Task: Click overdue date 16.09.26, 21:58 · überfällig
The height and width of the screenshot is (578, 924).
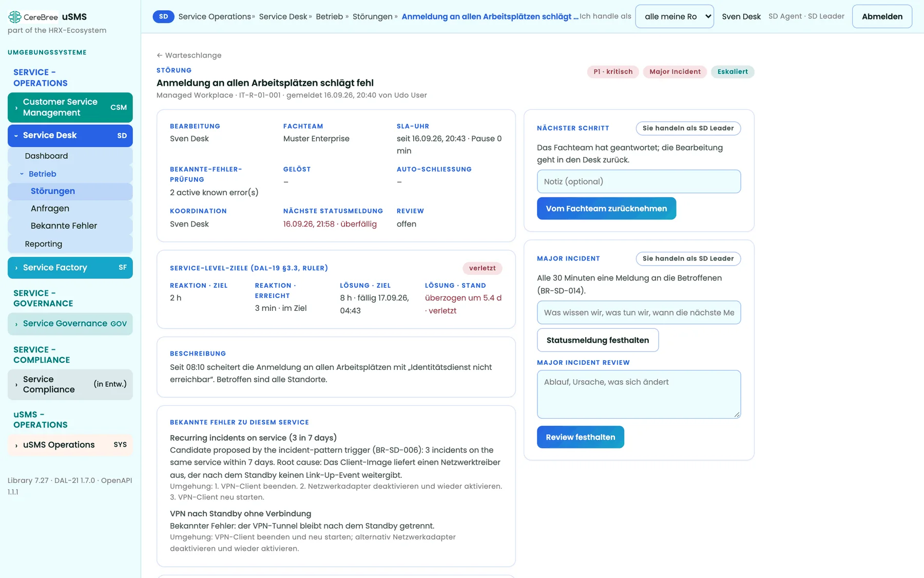Action: tap(330, 224)
